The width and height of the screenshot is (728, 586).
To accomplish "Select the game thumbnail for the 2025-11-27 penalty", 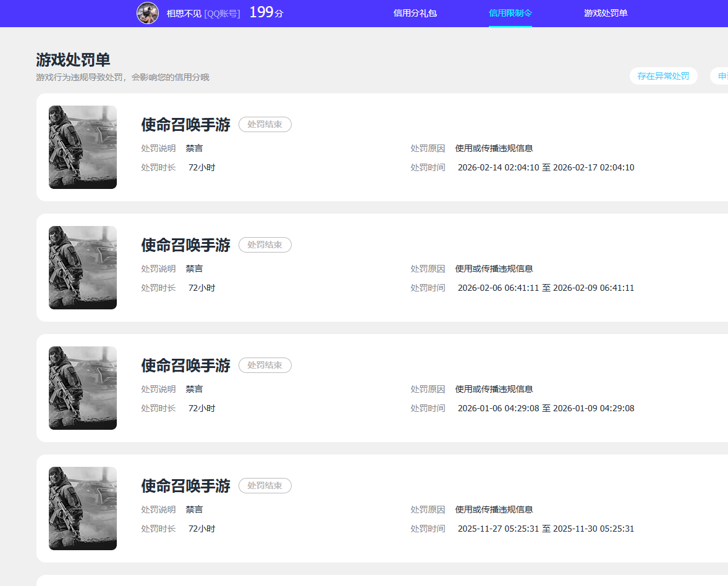I will tap(83, 509).
